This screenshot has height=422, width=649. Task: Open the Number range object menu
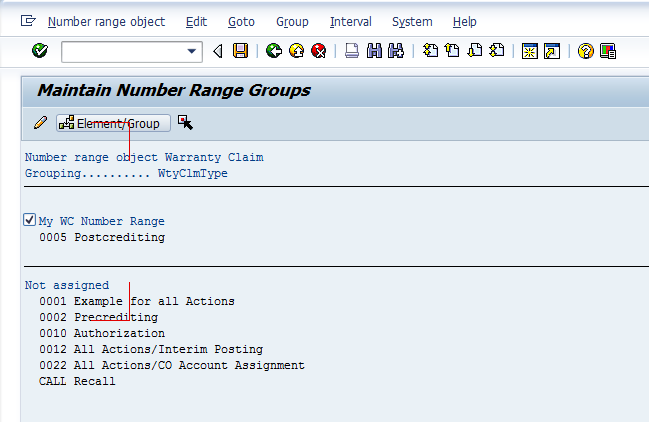click(106, 22)
